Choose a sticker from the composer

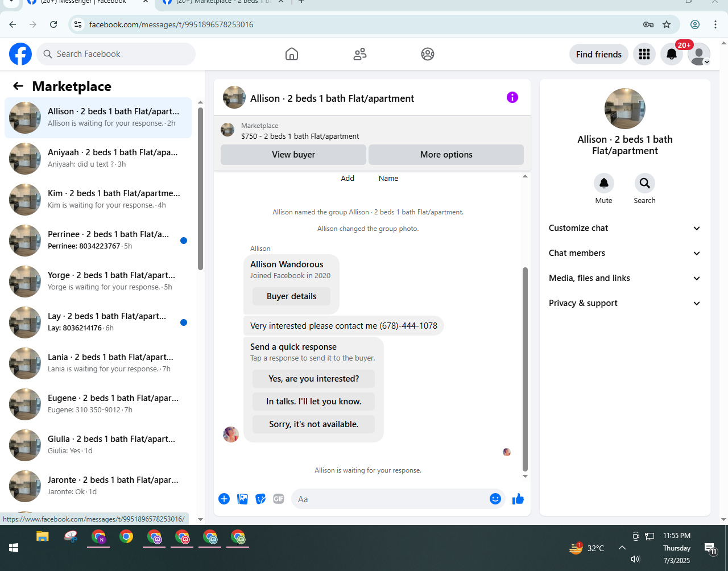[x=260, y=499]
